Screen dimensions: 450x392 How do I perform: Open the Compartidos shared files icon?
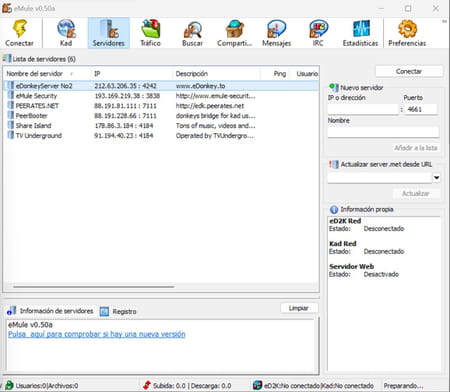[x=235, y=29]
